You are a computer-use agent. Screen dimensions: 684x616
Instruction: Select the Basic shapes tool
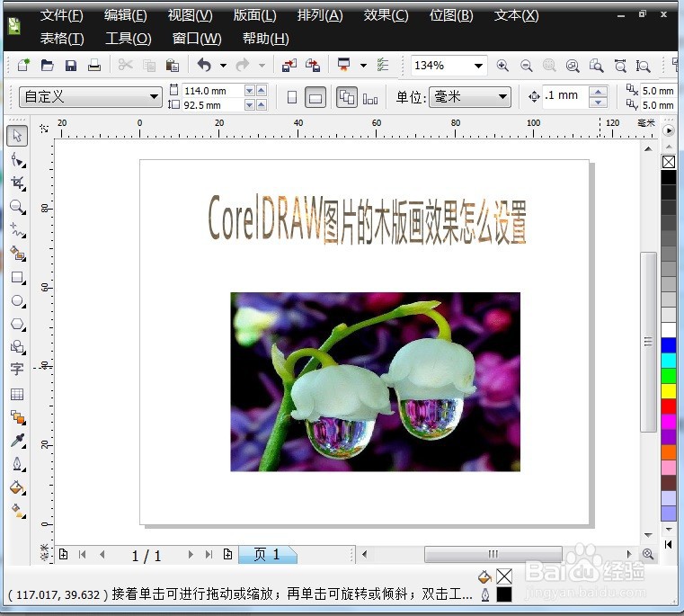(17, 347)
